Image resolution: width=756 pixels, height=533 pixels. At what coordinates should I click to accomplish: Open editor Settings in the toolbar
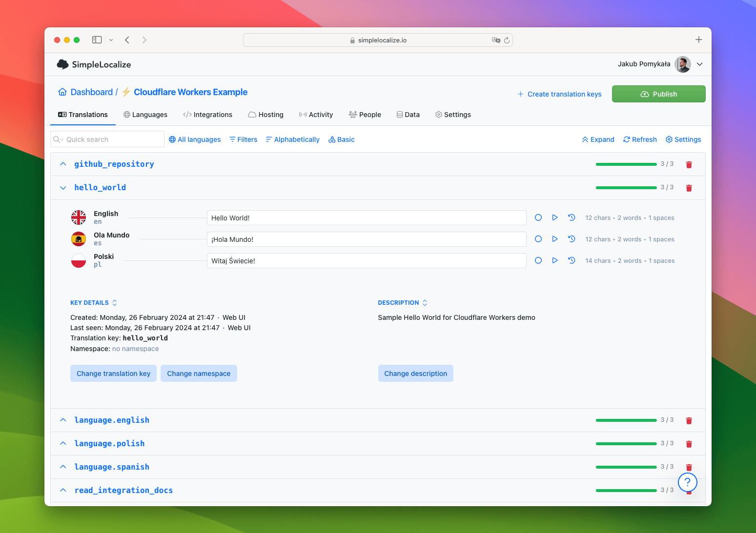pos(683,139)
